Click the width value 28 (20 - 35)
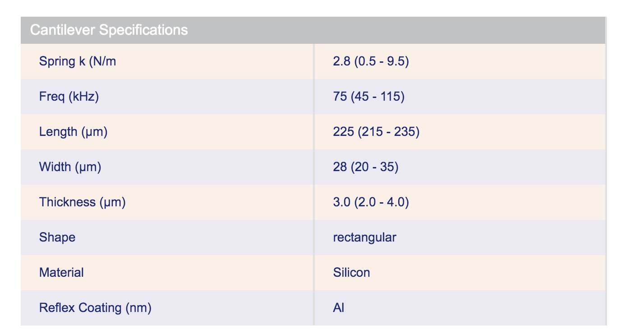 coord(365,167)
